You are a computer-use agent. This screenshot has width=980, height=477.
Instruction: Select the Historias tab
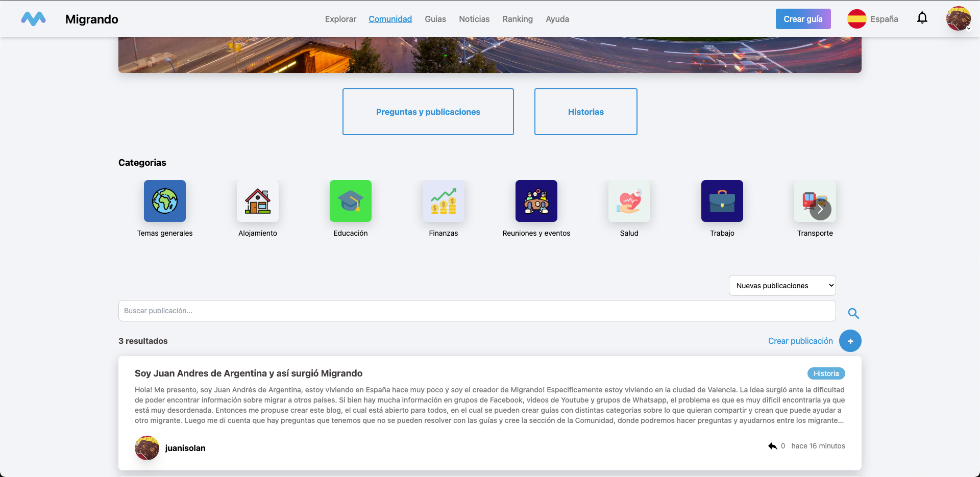point(586,112)
